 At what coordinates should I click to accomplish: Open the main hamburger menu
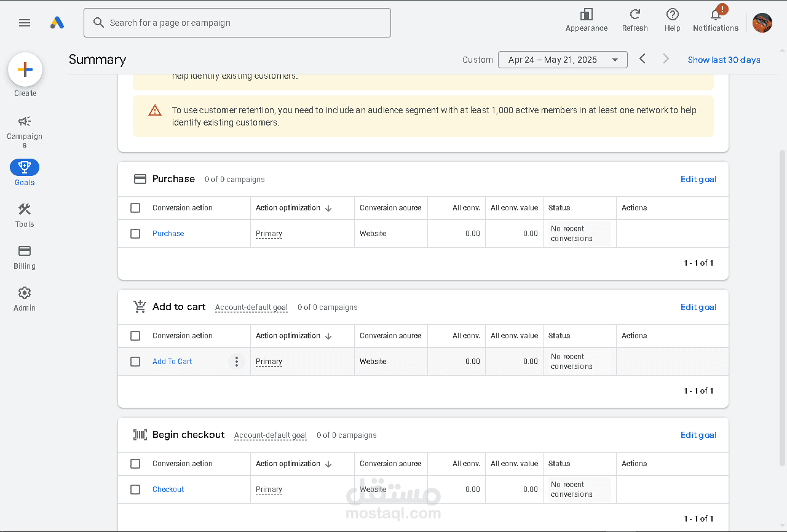click(x=25, y=23)
